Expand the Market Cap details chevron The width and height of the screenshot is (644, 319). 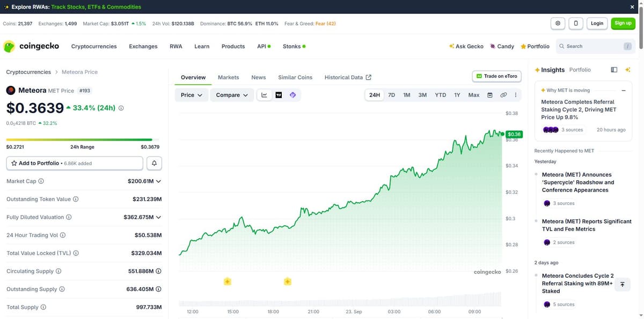tap(158, 181)
